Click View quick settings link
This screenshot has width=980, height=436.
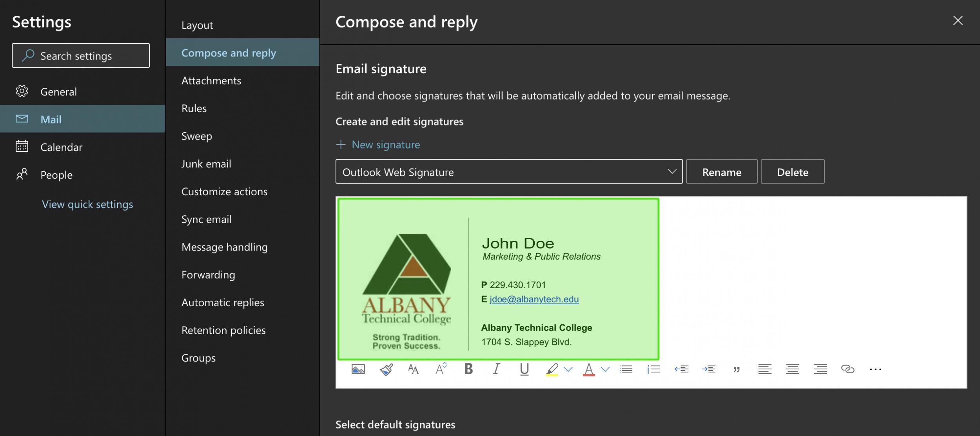tap(87, 204)
